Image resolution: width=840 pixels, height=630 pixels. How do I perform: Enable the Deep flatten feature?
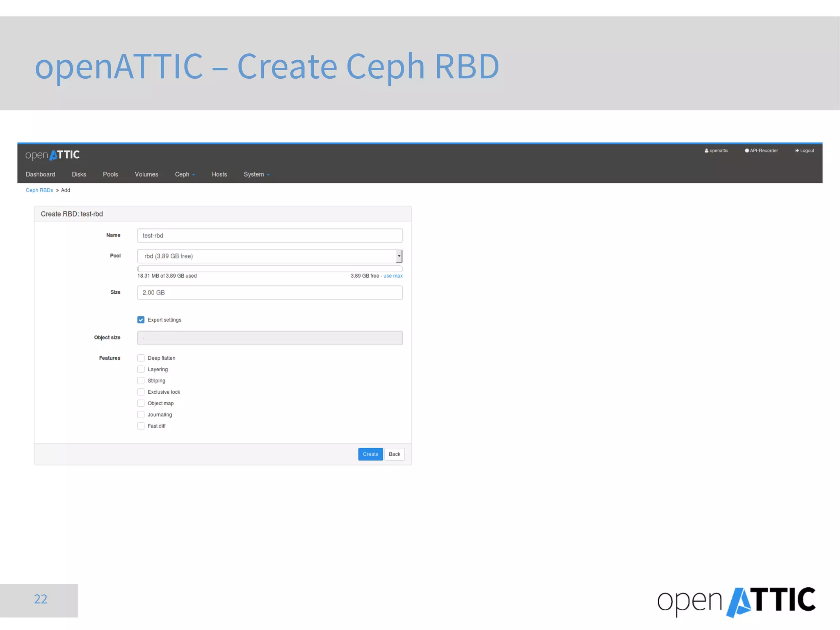coord(141,358)
